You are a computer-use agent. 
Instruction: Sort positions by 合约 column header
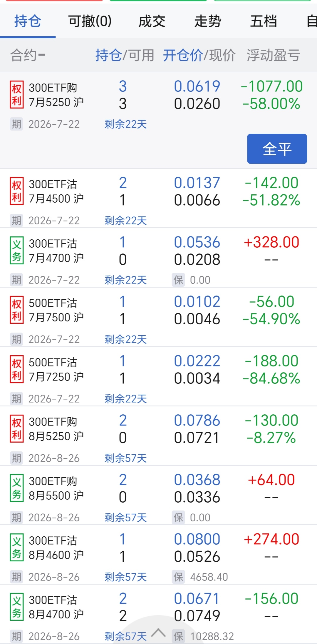pyautogui.click(x=28, y=55)
